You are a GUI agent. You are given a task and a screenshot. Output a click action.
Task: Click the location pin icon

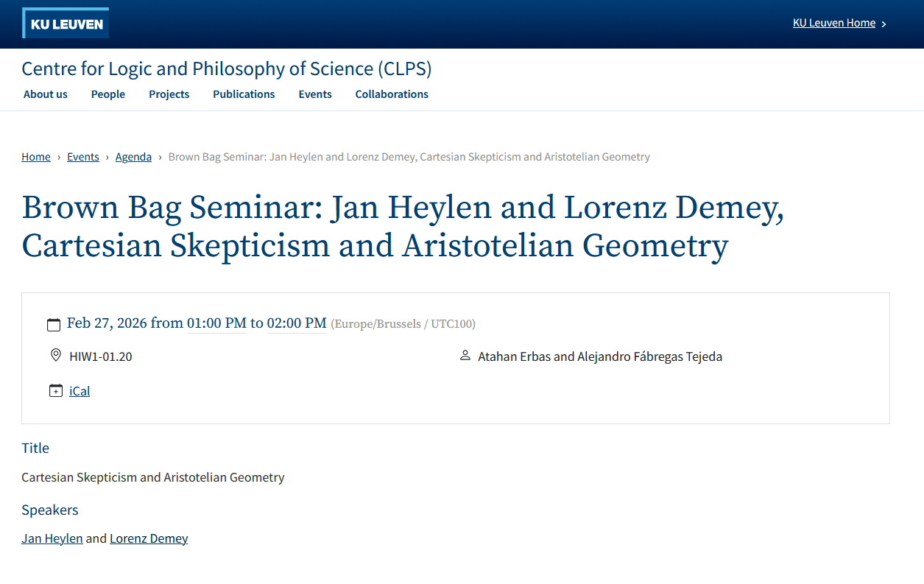click(55, 356)
